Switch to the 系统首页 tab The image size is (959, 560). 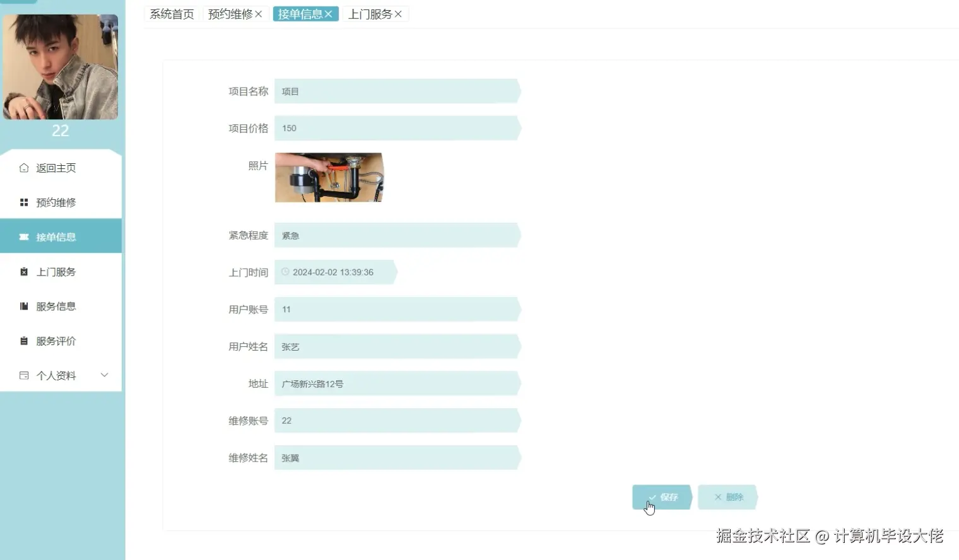point(171,14)
